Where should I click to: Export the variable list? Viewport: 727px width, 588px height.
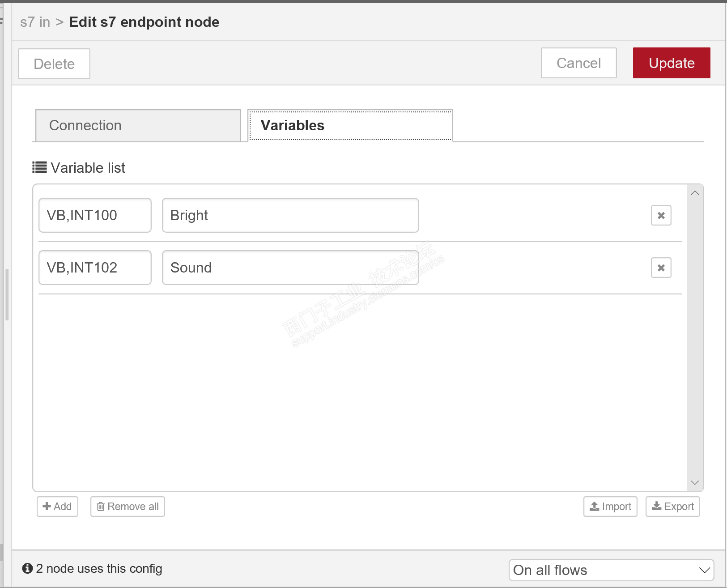tap(672, 507)
